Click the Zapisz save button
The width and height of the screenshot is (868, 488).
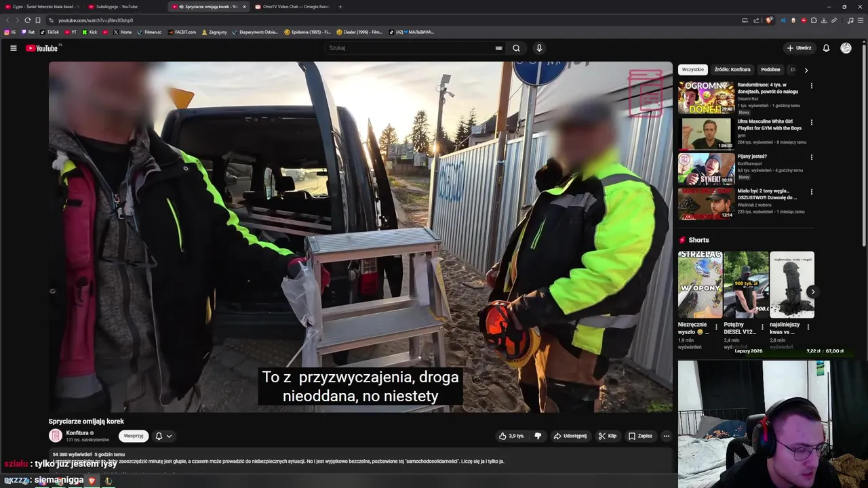[640, 436]
